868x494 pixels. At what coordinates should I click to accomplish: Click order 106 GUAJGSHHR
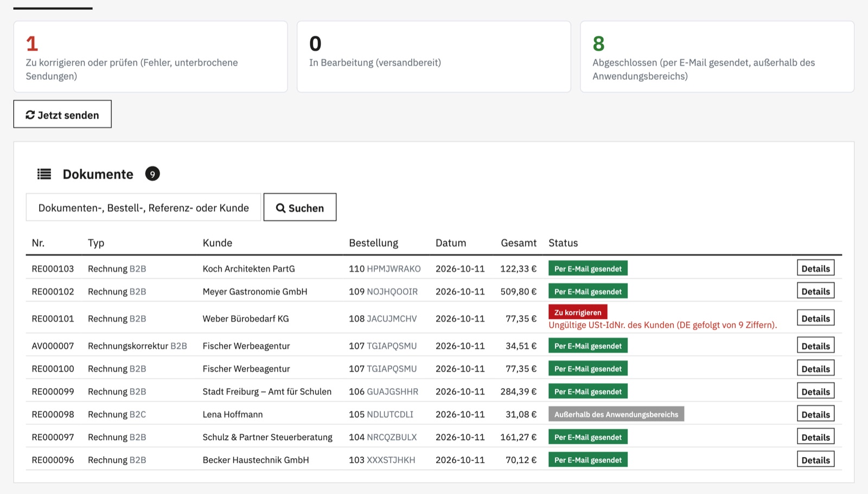point(384,391)
